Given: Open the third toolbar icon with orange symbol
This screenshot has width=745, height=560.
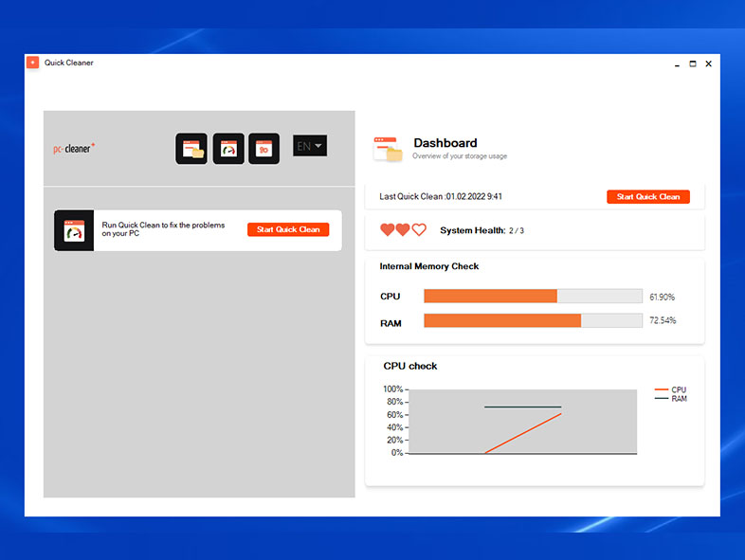Looking at the screenshot, I should point(264,149).
